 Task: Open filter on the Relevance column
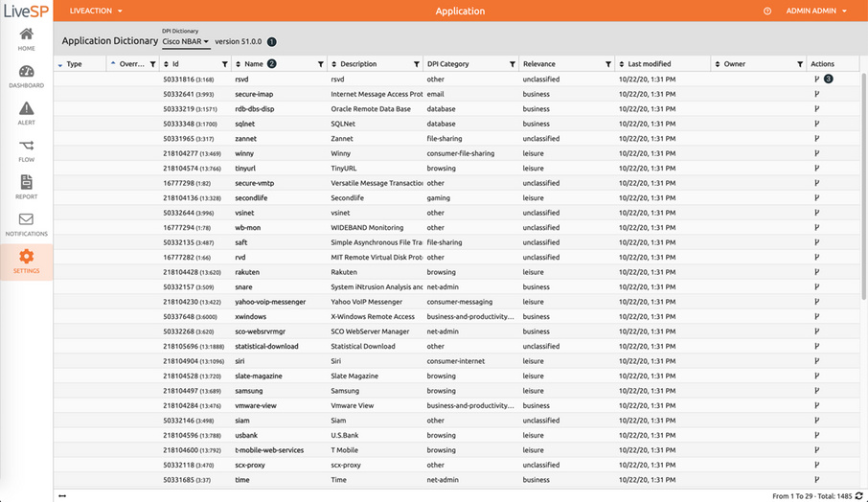(x=608, y=64)
